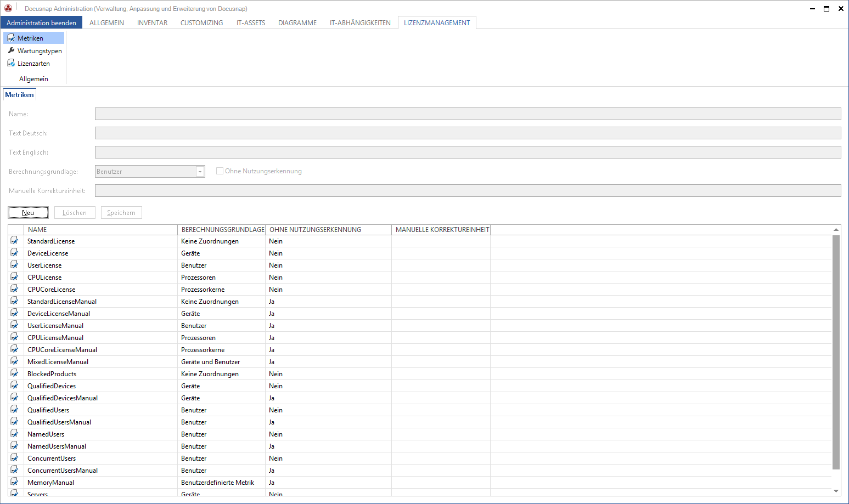
Task: Switch to the DIAGRAMME ribbon tab
Action: click(x=297, y=22)
